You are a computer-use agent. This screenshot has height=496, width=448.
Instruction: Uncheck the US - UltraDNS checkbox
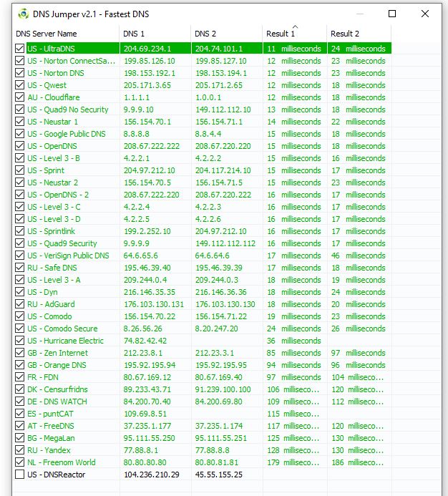(x=19, y=49)
